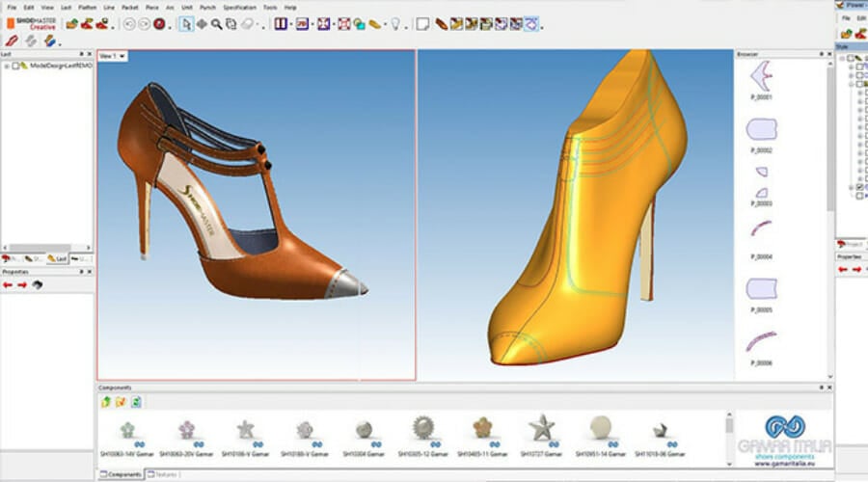868x482 pixels.
Task: Click the copy/duplicate view icon
Action: point(231,24)
